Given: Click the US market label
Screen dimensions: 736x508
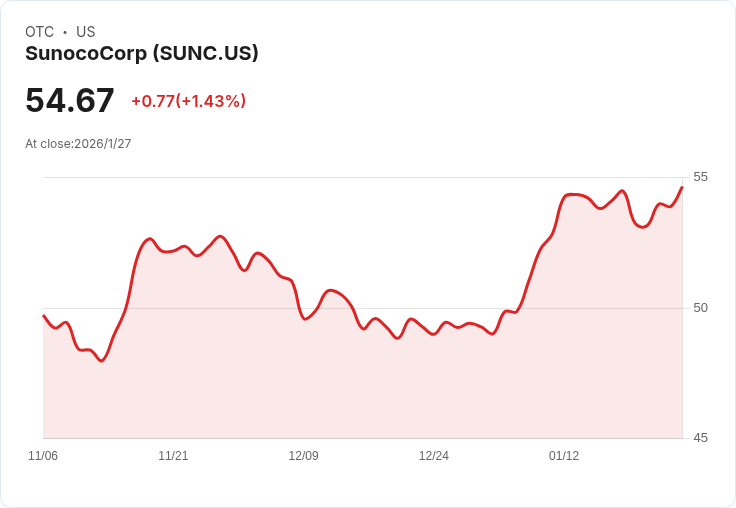Looking at the screenshot, I should pos(85,32).
